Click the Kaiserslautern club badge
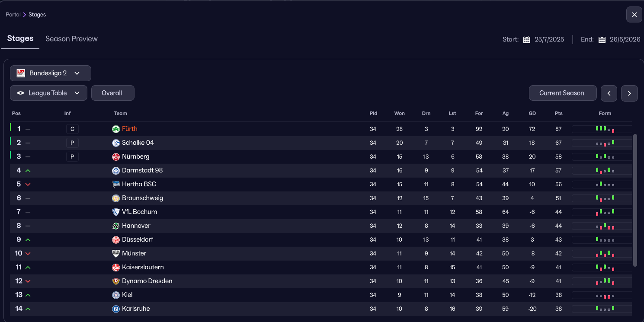 pyautogui.click(x=116, y=267)
